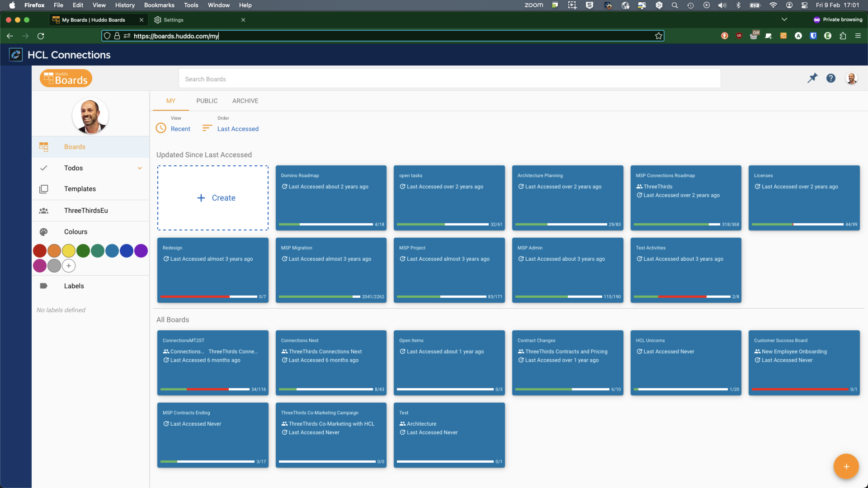Open the Bookmarks menu
The width and height of the screenshot is (868, 488).
[x=159, y=5]
